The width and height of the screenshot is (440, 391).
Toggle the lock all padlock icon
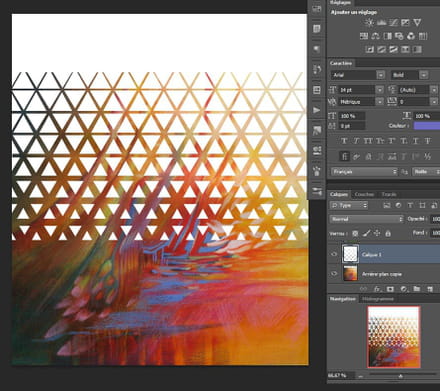[388, 233]
